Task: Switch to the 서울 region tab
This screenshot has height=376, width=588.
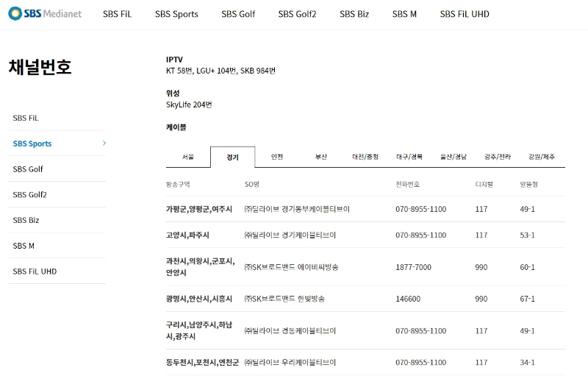Action: [188, 157]
